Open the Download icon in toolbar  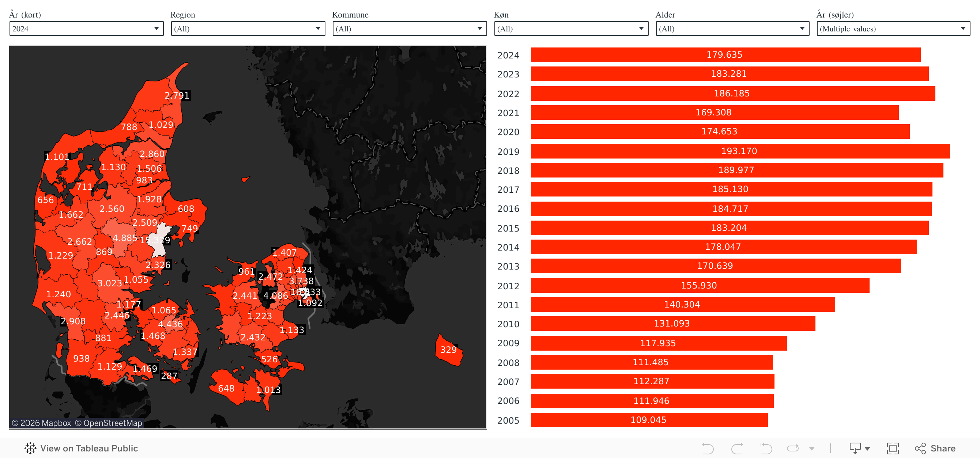click(x=855, y=449)
